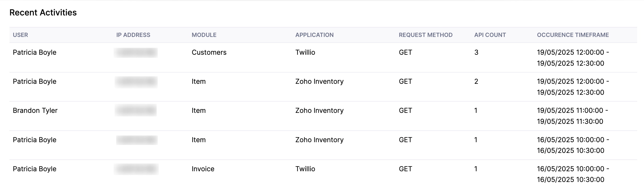Click the USER column header

coord(20,35)
